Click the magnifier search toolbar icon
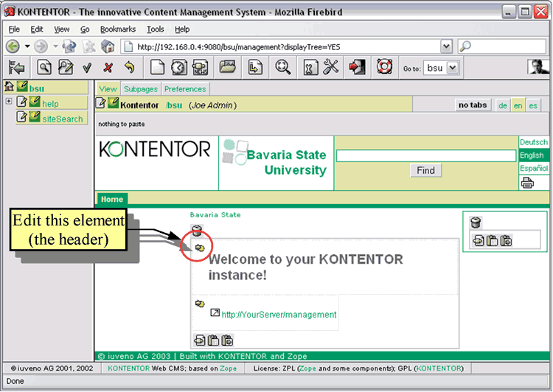Image resolution: width=553 pixels, height=392 pixels. 282,68
